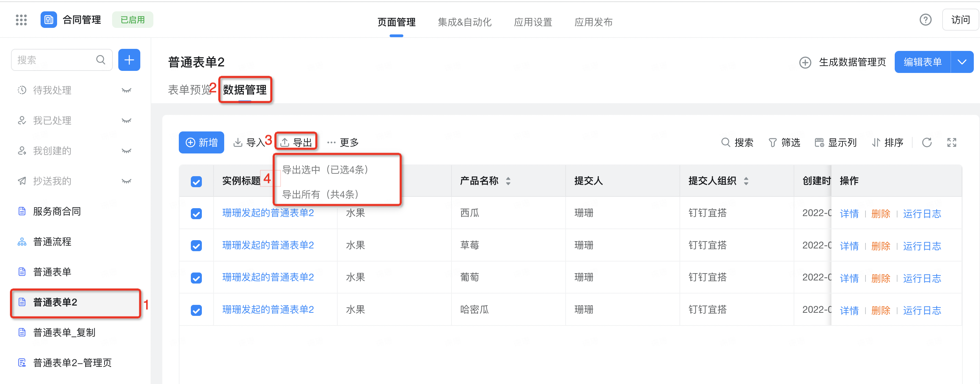Click the magnifier in the sidebar search box
This screenshot has height=384, width=980.
101,60
